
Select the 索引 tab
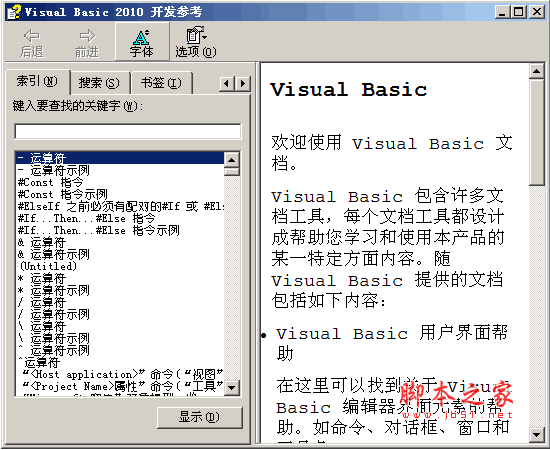[37, 82]
